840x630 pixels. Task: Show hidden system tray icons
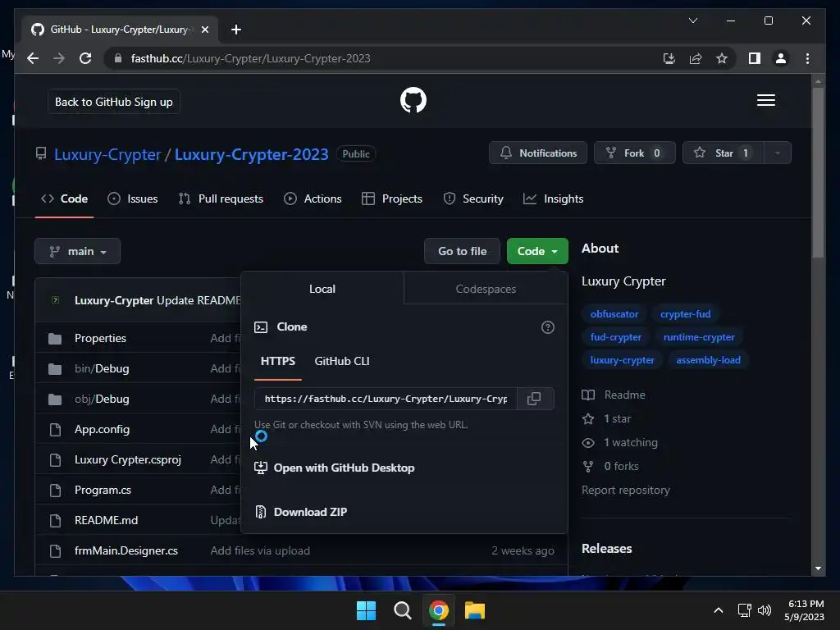(719, 610)
